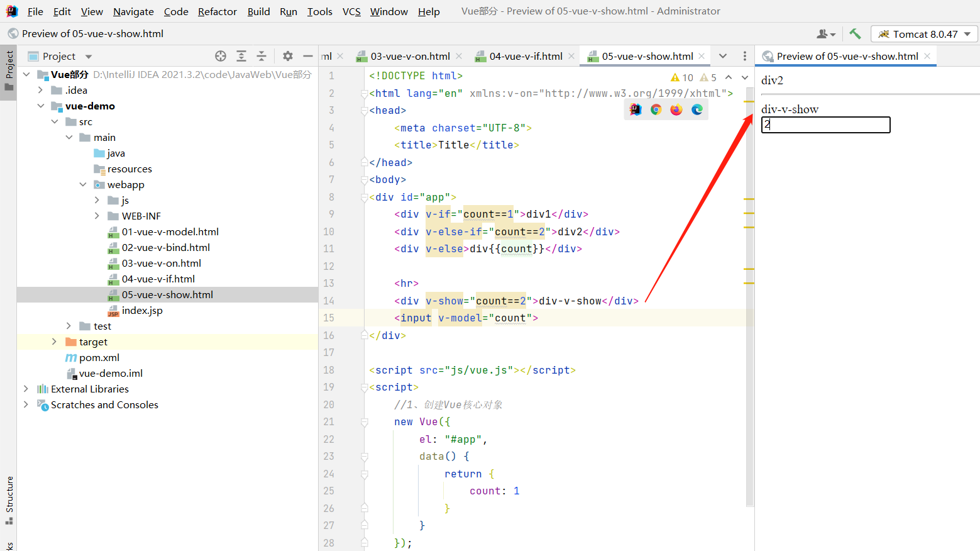Screen dimensions: 980x551
Task: Collapse the main folder
Action: [x=69, y=137]
